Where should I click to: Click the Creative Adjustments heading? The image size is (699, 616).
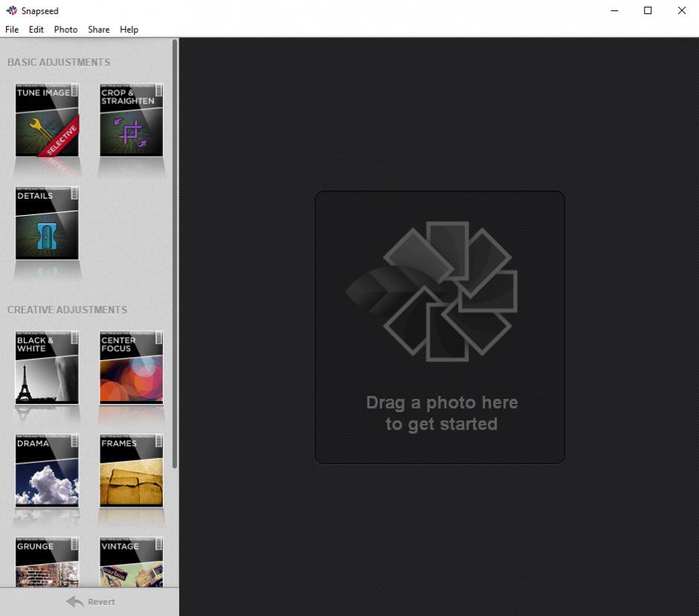(68, 310)
